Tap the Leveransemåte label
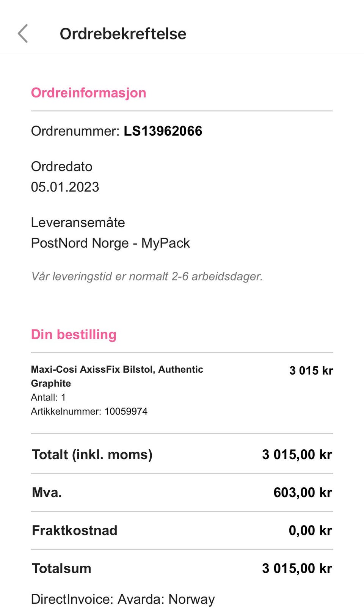This screenshot has height=615, width=364. [x=78, y=223]
